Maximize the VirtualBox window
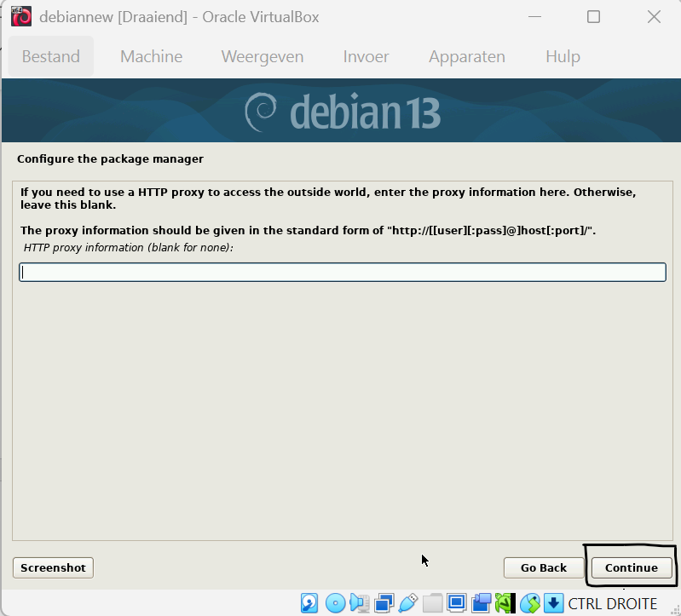 pyautogui.click(x=594, y=17)
